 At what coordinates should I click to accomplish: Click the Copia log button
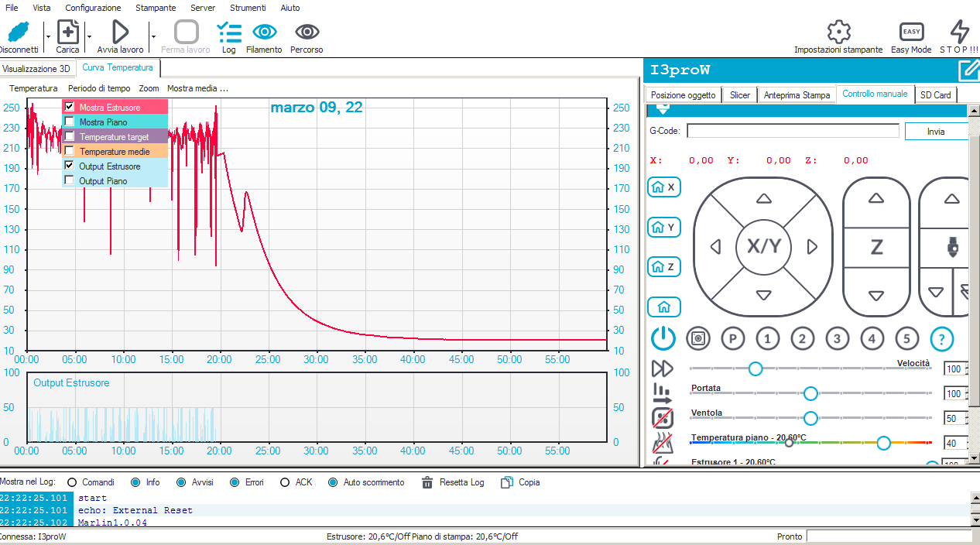507,482
